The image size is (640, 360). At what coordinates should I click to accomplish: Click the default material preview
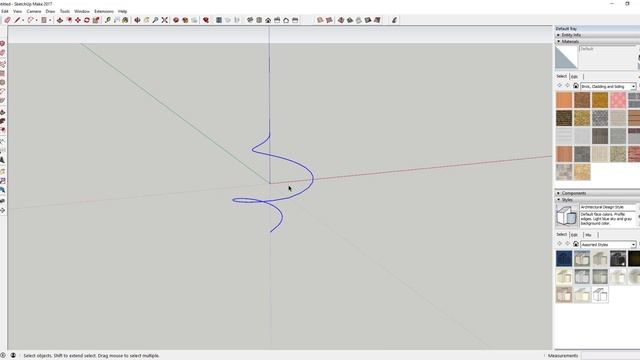[566, 57]
